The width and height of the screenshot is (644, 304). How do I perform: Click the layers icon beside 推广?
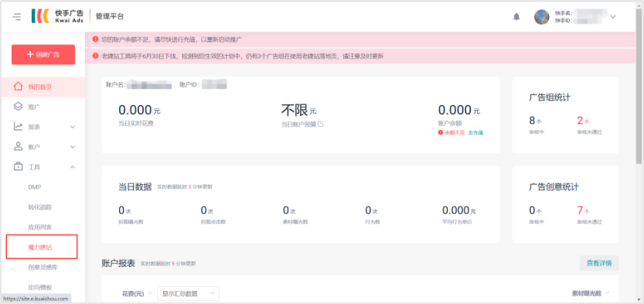point(18,107)
